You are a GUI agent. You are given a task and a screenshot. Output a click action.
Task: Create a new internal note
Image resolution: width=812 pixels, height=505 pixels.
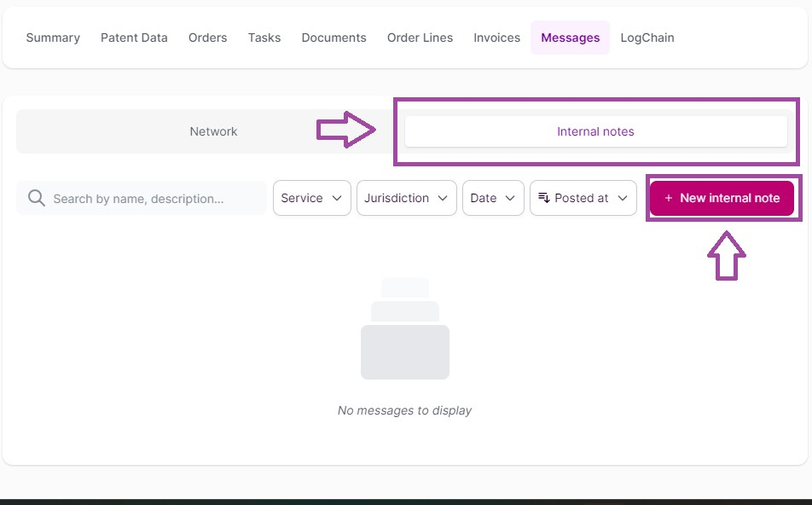722,198
